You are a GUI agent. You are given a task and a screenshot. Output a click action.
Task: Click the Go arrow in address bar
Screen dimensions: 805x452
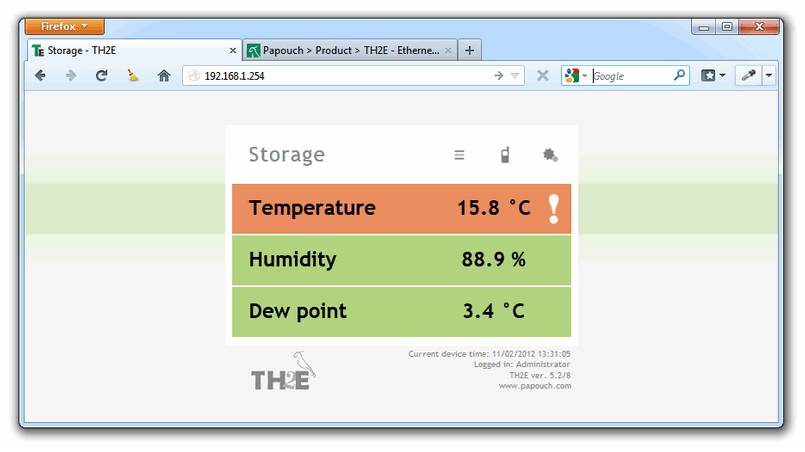coord(499,76)
